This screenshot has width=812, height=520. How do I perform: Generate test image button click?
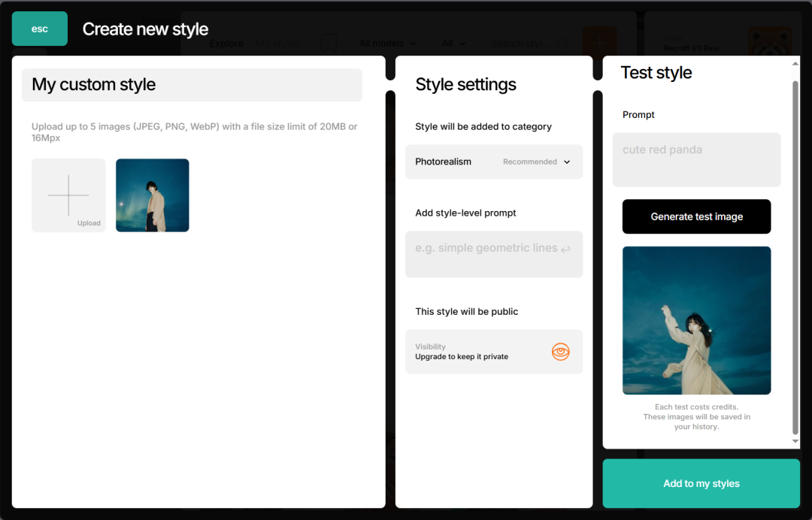coord(696,216)
